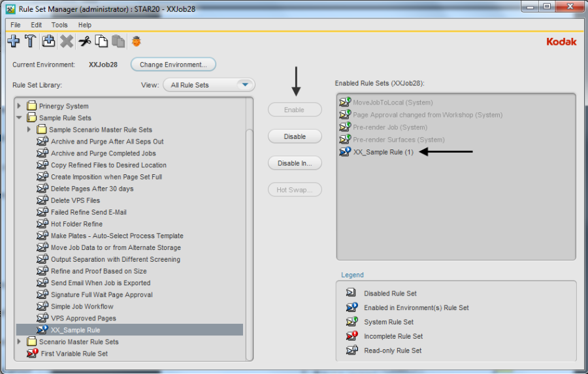The image size is (588, 374).
Task: Click the Read-only Rule Set legend icon
Action: (x=351, y=350)
